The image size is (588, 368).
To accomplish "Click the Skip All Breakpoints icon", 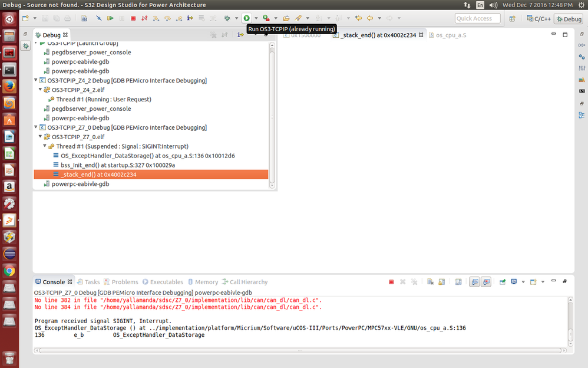I will pyautogui.click(x=98, y=18).
